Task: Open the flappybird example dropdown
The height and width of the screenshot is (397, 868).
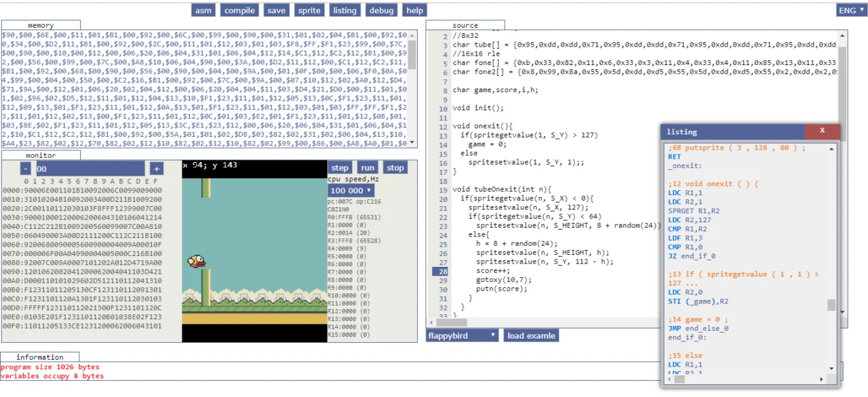Action: click(462, 335)
